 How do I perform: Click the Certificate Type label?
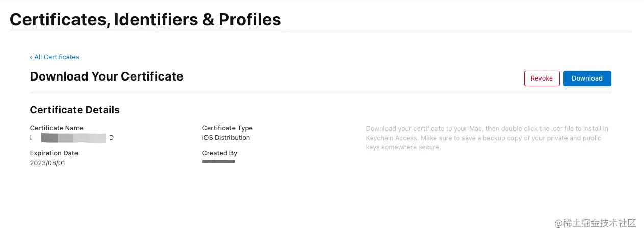click(227, 128)
